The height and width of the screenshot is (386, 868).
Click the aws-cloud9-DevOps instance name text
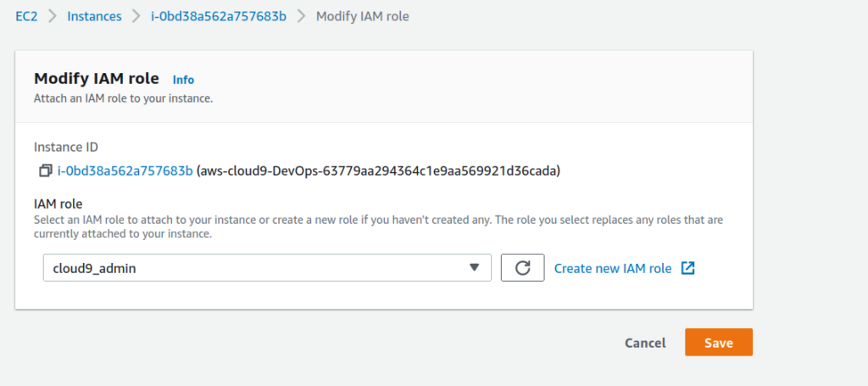(379, 171)
